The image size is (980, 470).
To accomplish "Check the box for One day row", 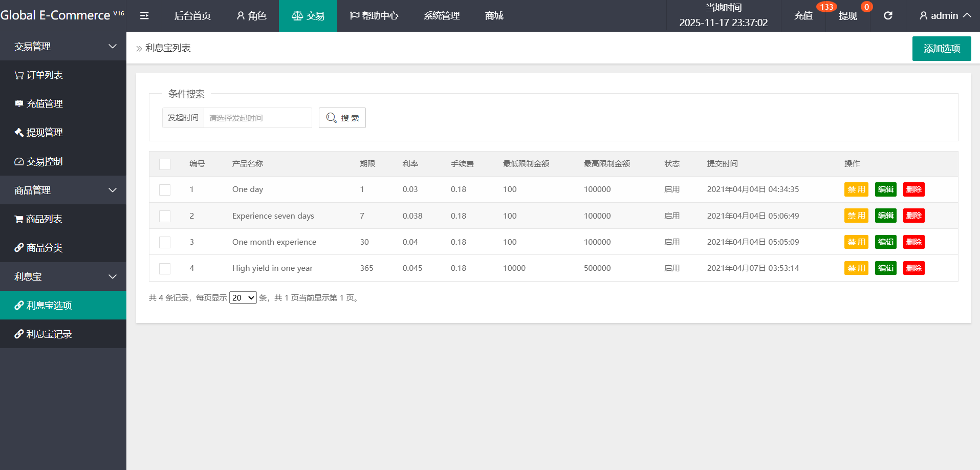I will [165, 190].
